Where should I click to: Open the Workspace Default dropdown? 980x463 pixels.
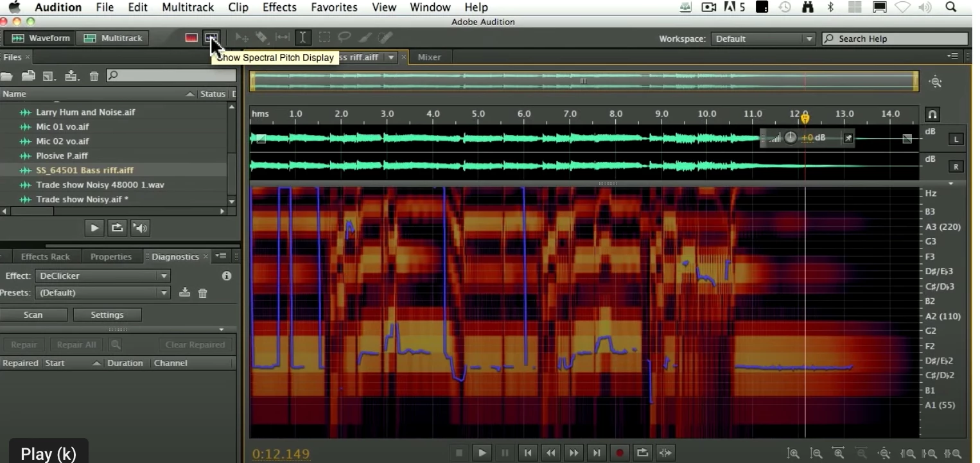(x=763, y=39)
